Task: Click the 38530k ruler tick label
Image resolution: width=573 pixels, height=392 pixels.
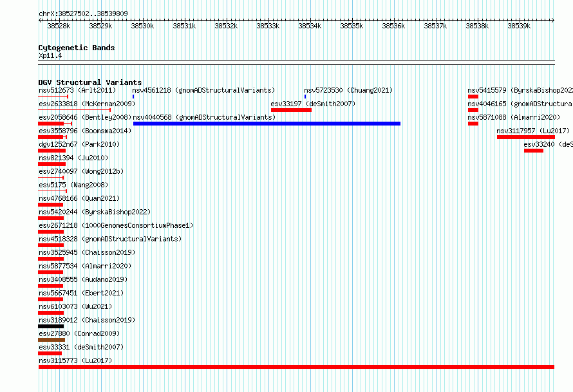Action: (x=142, y=26)
